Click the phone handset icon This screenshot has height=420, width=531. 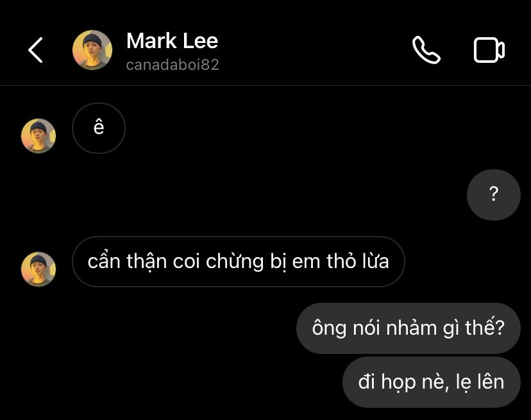(x=426, y=50)
